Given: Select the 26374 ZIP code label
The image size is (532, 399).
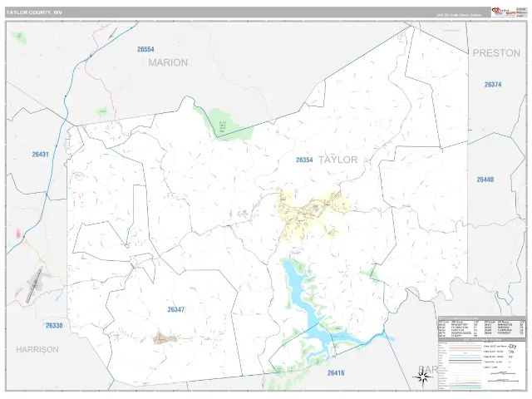Looking at the screenshot, I should [493, 85].
